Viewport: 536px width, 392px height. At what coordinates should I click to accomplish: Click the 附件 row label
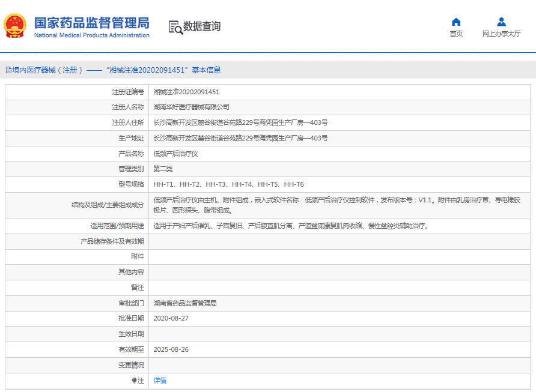coord(138,256)
